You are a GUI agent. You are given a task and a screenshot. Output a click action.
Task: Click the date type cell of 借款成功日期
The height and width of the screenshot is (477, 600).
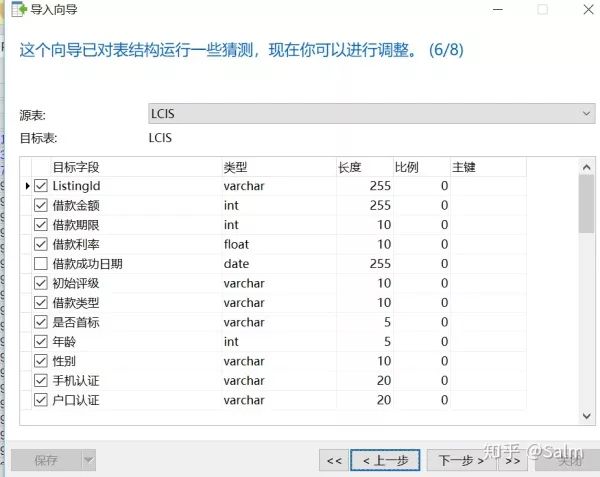tap(279, 264)
